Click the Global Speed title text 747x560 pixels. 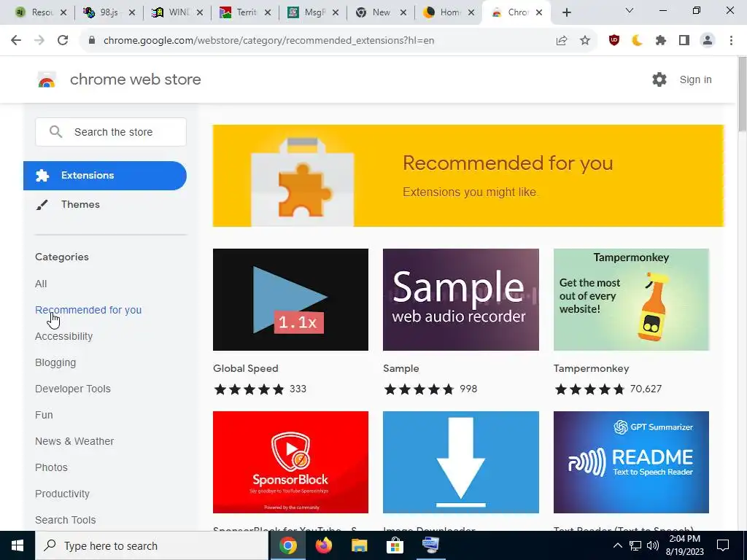coord(245,368)
